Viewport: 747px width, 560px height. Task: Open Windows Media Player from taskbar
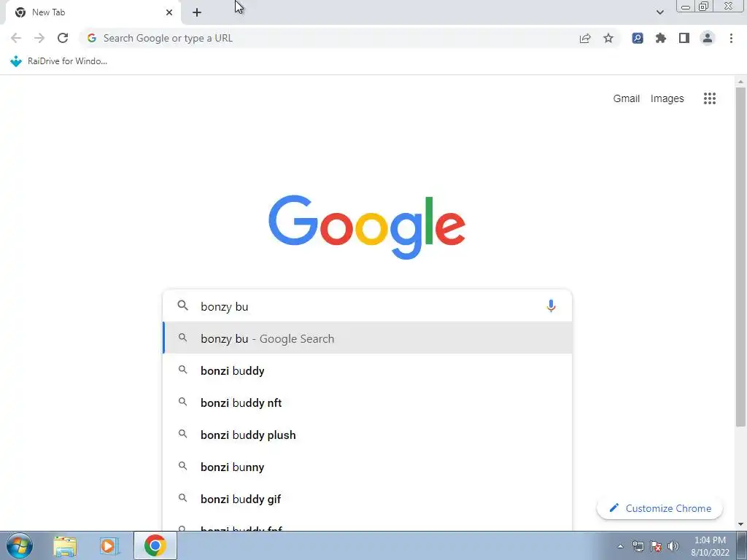click(x=109, y=545)
